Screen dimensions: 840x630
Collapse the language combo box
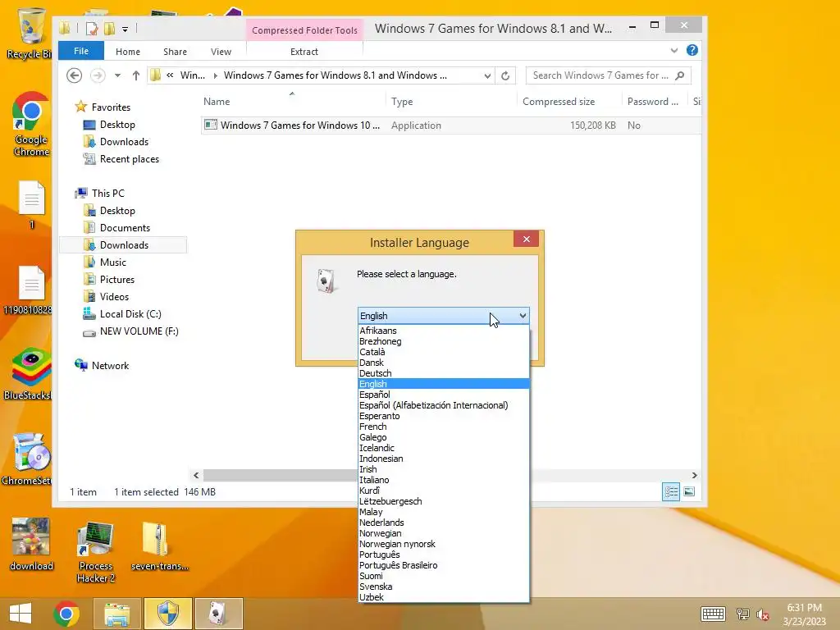(x=523, y=316)
